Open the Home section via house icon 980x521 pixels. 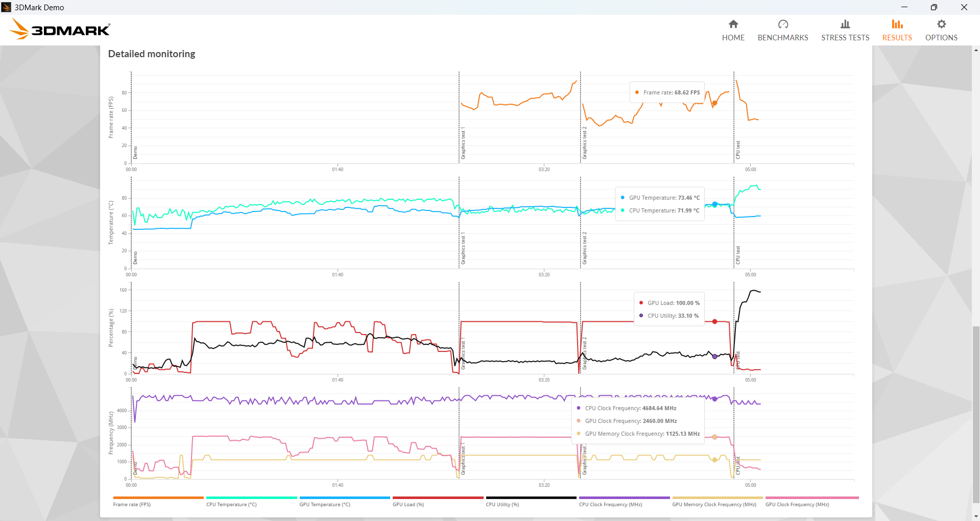[x=733, y=24]
